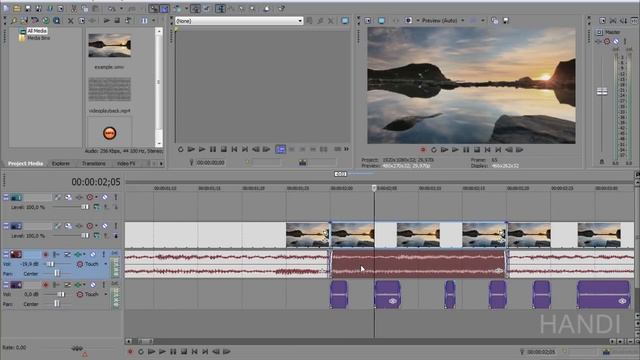The height and width of the screenshot is (360, 640).
Task: Open the Project Media views dropdown arrow
Action: coord(153,20)
